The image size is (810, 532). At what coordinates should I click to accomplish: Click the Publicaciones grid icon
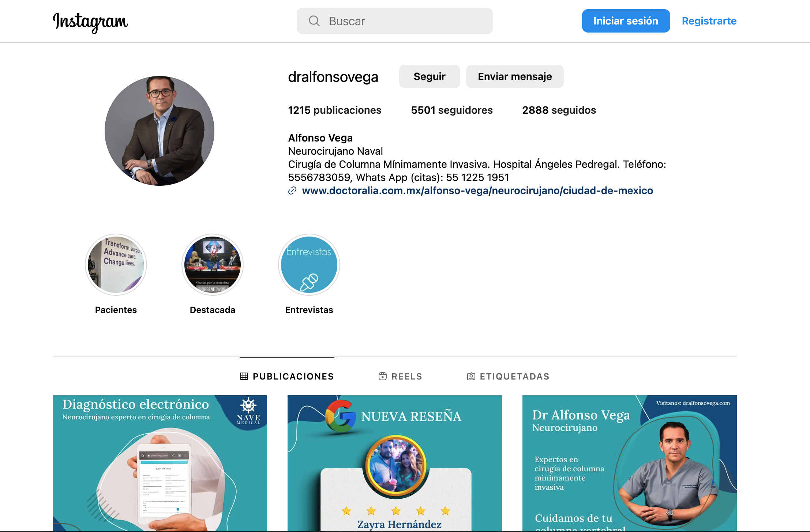click(x=244, y=376)
